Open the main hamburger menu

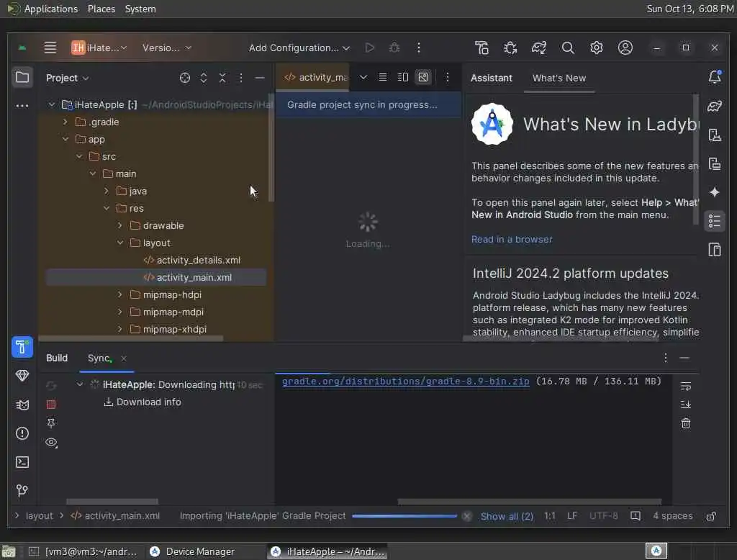point(50,48)
